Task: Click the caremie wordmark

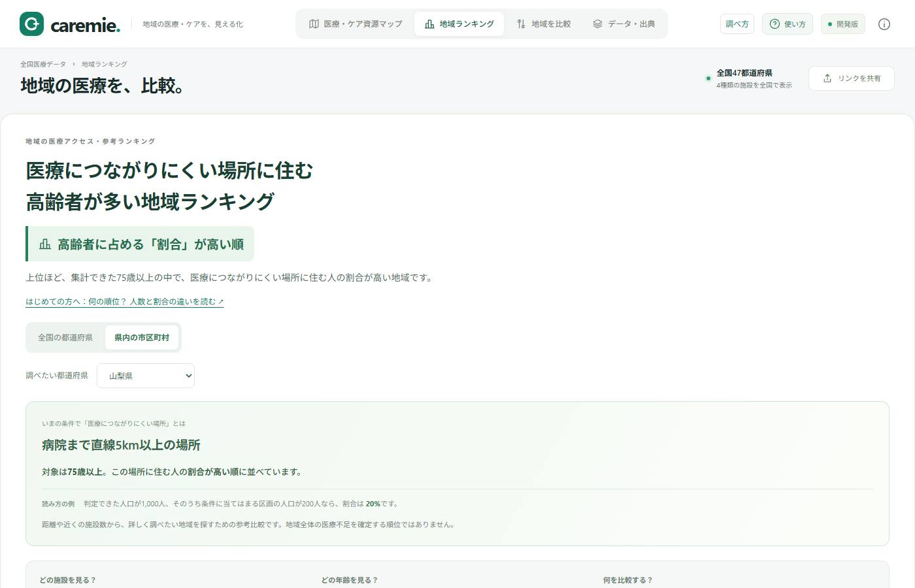Action: [86, 25]
